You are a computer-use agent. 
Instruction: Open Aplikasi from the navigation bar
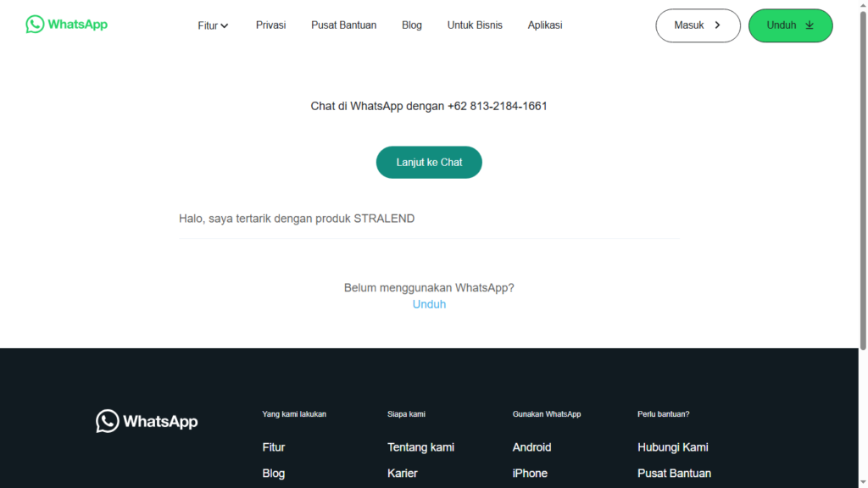(x=545, y=25)
